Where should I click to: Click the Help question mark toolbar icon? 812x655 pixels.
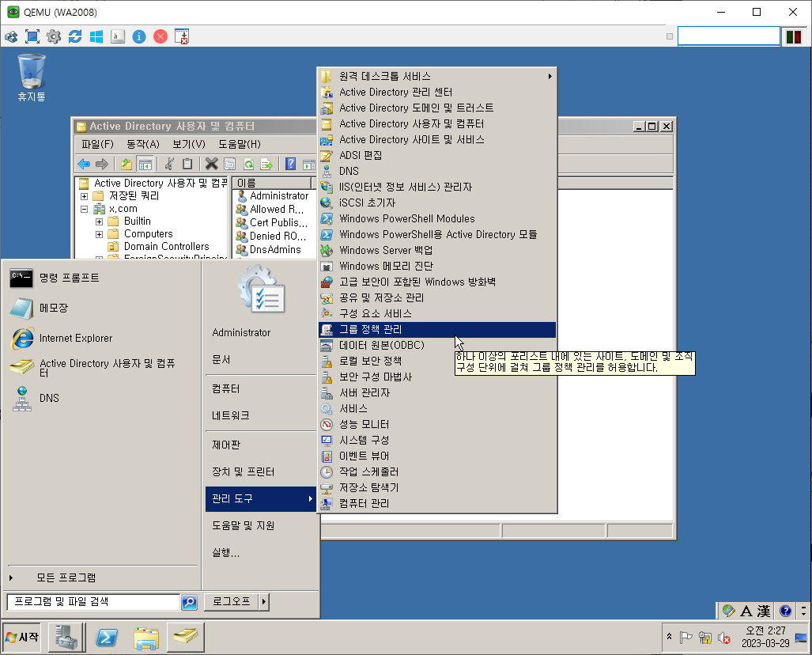290,165
